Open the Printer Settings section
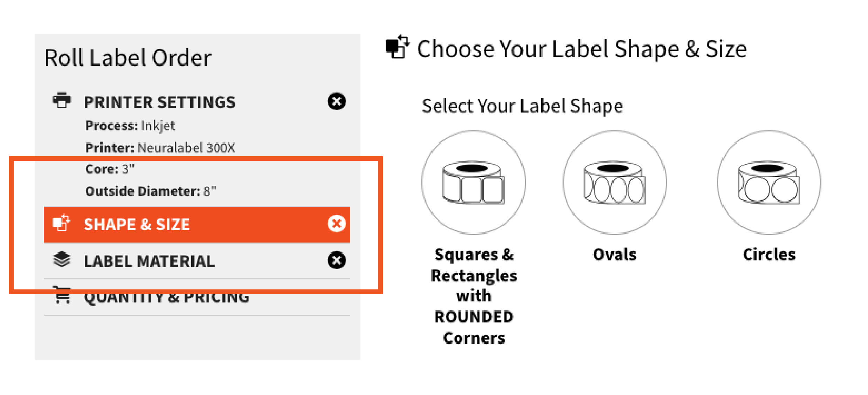868x395 pixels. coord(159,102)
